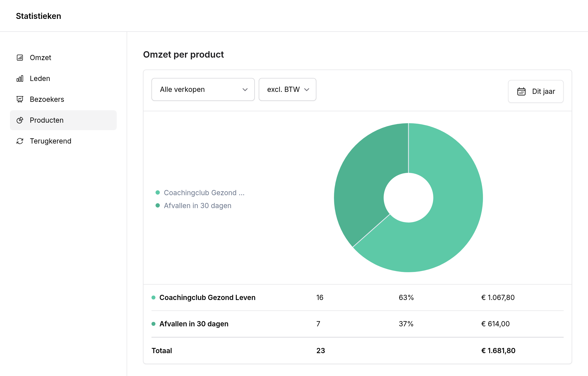The image size is (588, 376).
Task: Click the chevron in Alle verkopen box
Action: pyautogui.click(x=245, y=90)
